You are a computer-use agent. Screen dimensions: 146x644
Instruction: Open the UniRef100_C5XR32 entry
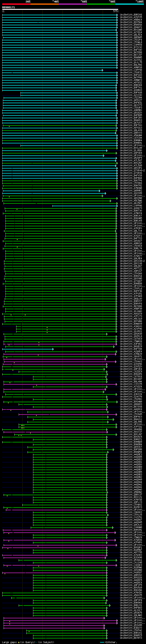tap(131, 72)
